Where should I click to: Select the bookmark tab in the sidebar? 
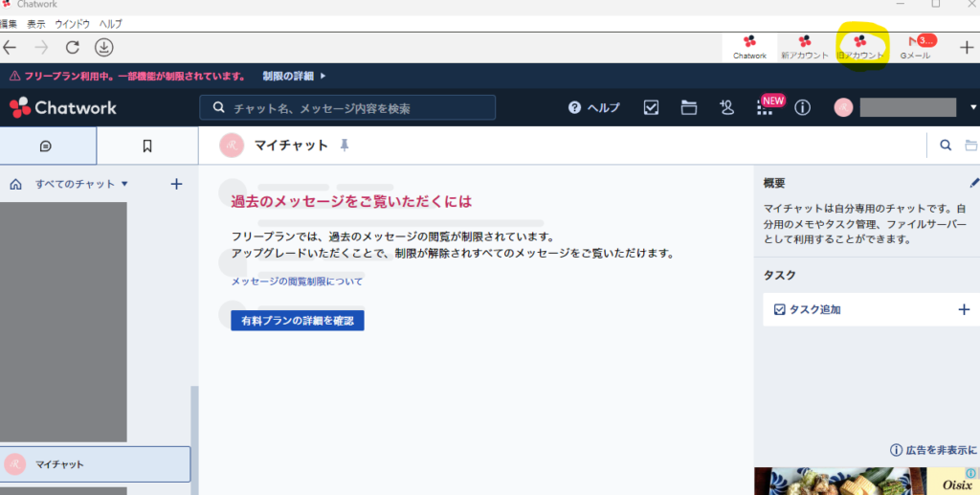tap(147, 146)
